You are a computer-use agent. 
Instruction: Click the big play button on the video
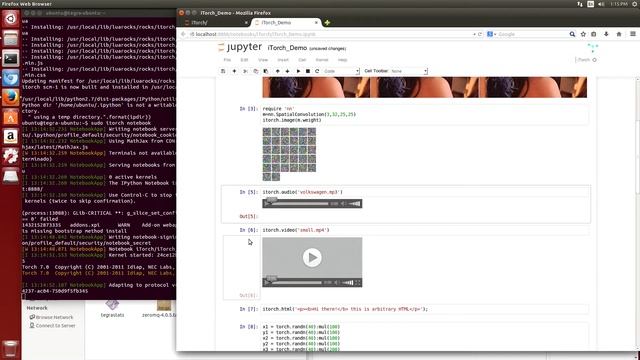tap(312, 258)
